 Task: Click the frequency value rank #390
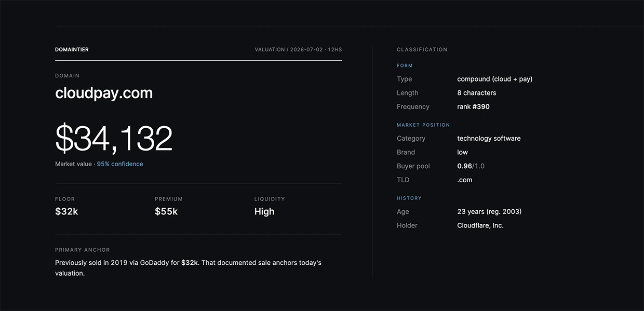473,107
